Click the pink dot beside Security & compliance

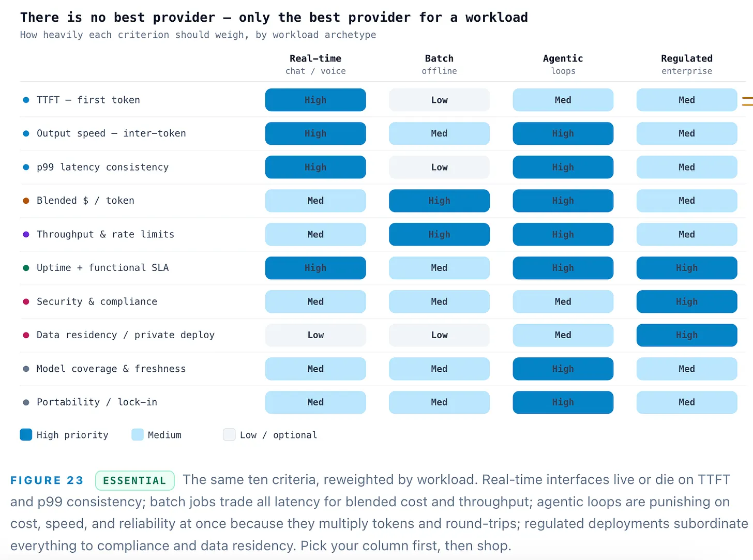tap(26, 301)
